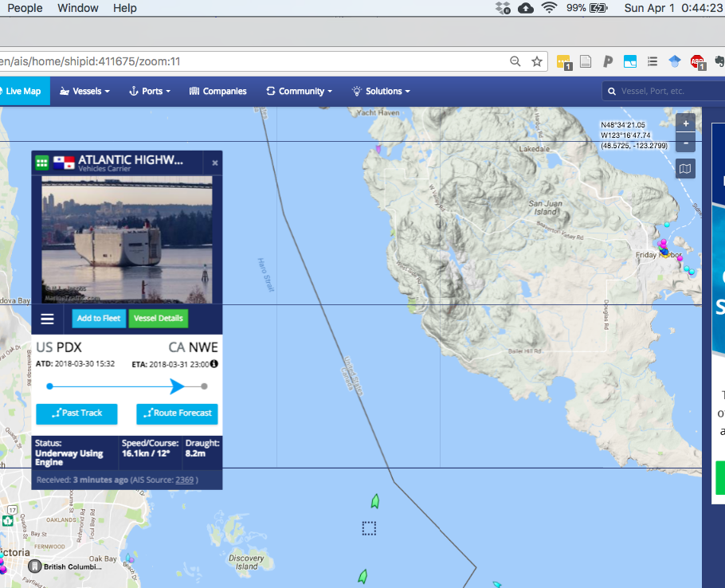The height and width of the screenshot is (588, 725).
Task: Click the Add to Fleet button
Action: click(99, 319)
